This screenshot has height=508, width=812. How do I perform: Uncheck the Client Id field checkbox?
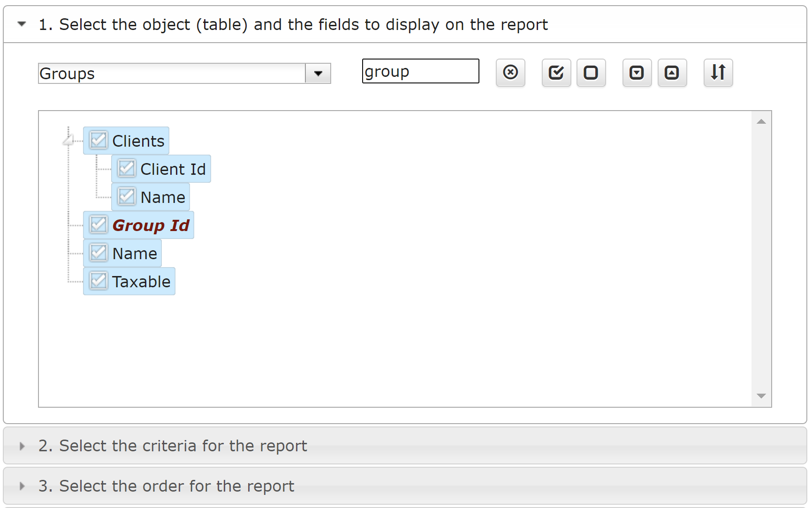(127, 169)
